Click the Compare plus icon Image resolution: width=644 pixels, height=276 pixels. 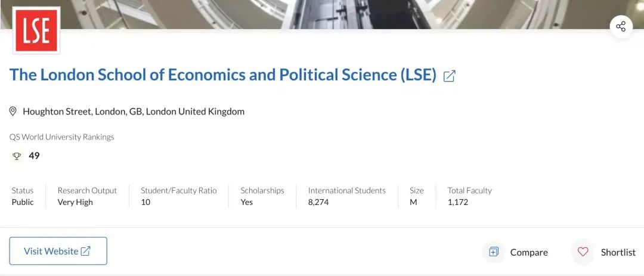[494, 252]
